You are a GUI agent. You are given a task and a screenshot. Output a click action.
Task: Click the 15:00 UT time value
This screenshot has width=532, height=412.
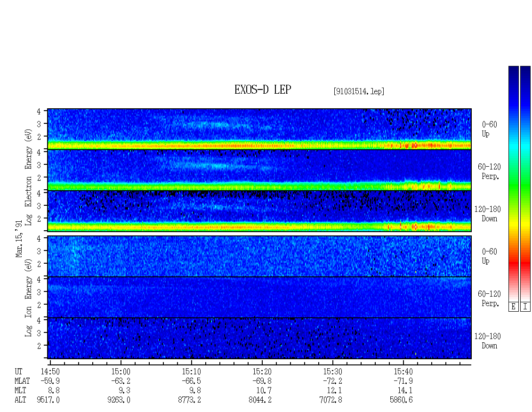click(x=121, y=372)
